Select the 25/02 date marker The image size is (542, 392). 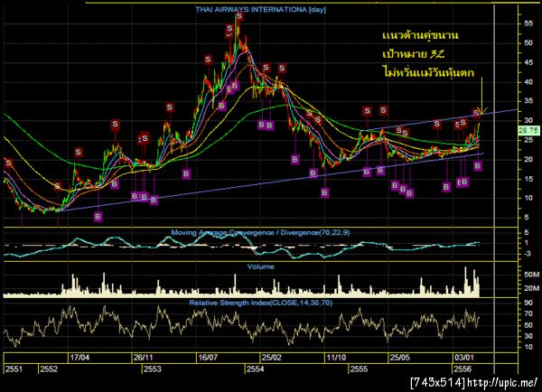[272, 358]
